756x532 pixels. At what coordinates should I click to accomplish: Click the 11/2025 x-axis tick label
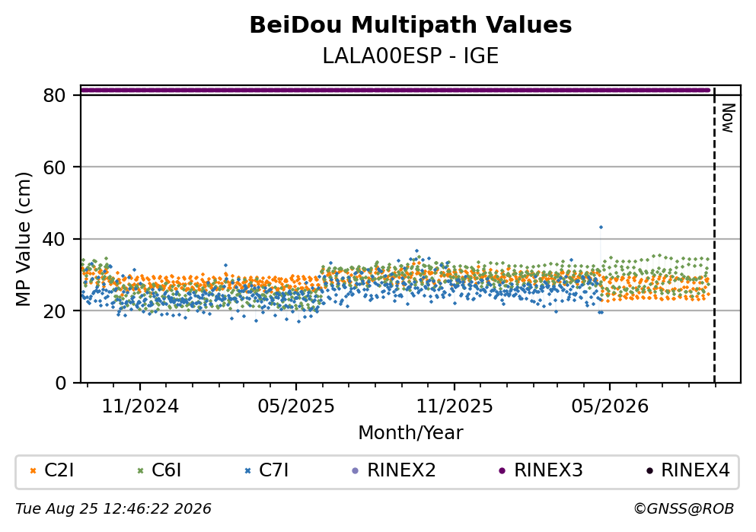point(455,406)
